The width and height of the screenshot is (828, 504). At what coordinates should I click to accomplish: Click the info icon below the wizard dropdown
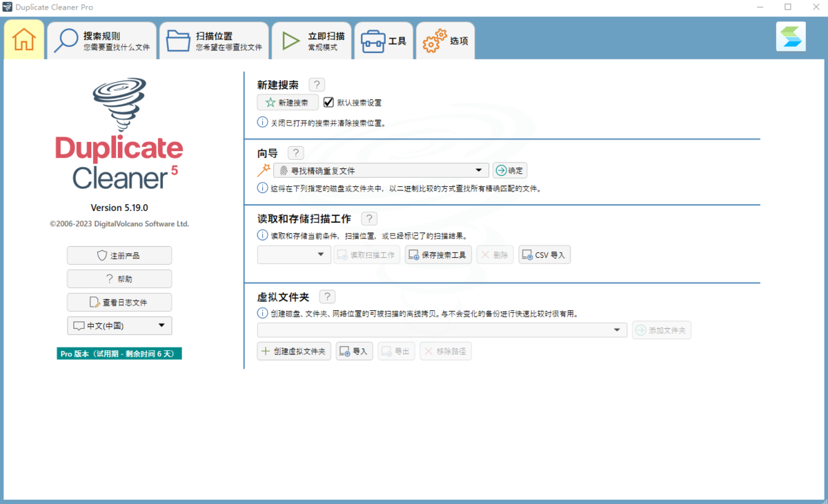(x=263, y=188)
